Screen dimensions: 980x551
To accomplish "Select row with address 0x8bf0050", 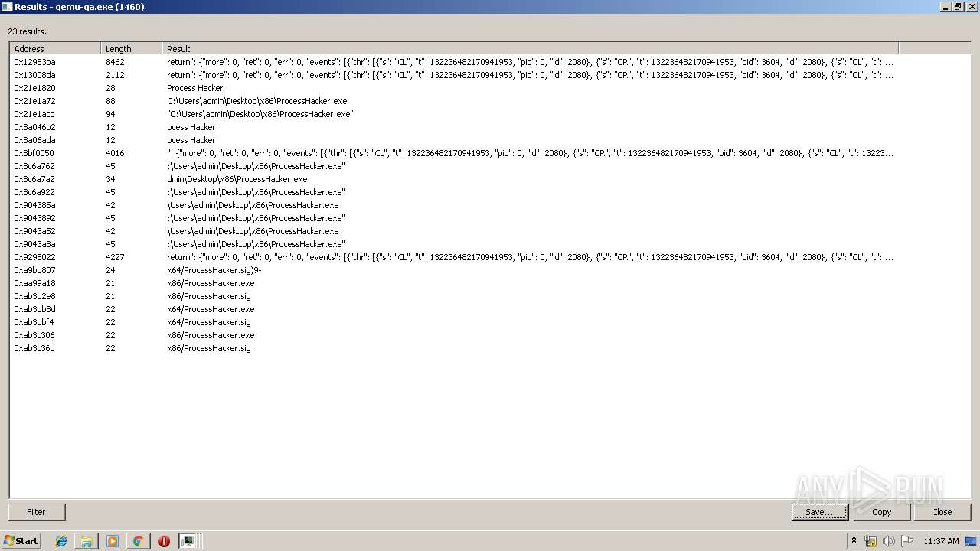I will point(454,153).
